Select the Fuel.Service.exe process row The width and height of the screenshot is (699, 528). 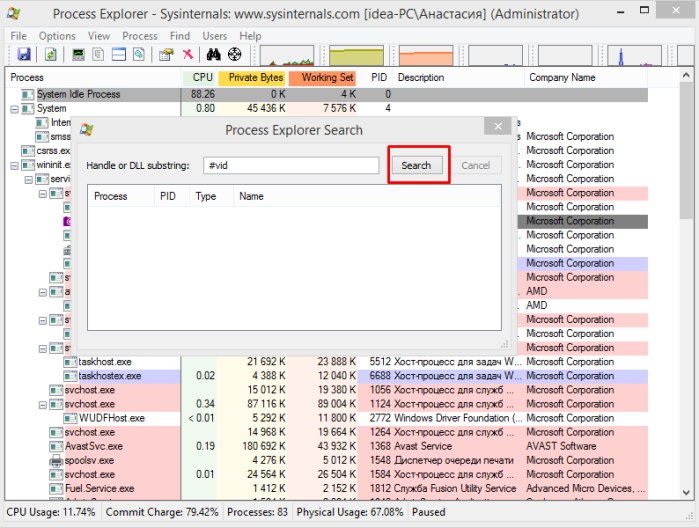pyautogui.click(x=327, y=489)
